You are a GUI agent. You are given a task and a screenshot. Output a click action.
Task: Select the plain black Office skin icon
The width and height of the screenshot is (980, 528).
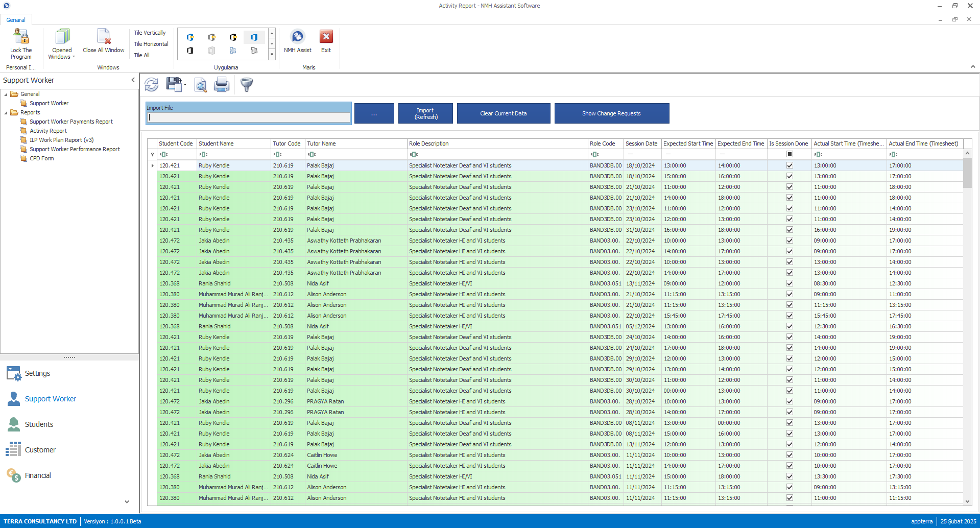[190, 51]
